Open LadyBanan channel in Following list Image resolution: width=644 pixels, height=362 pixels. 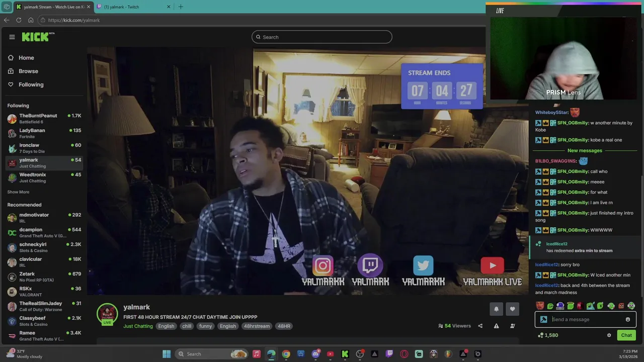click(44, 133)
